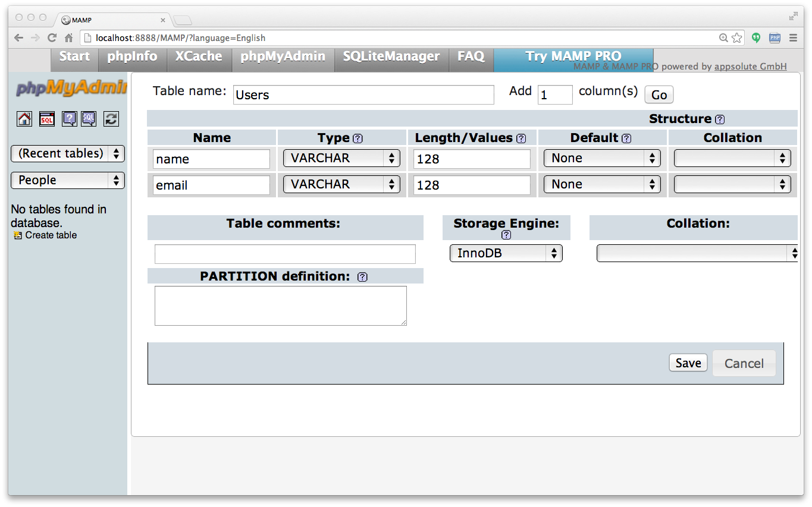Viewport: 812px width, 507px height.
Task: Click Length/Values field for name column
Action: point(472,159)
